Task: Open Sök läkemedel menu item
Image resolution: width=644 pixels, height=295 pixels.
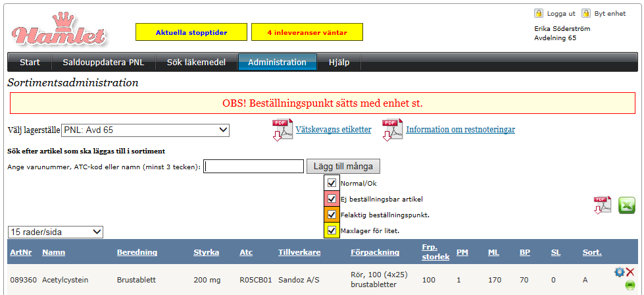Action: (x=196, y=63)
